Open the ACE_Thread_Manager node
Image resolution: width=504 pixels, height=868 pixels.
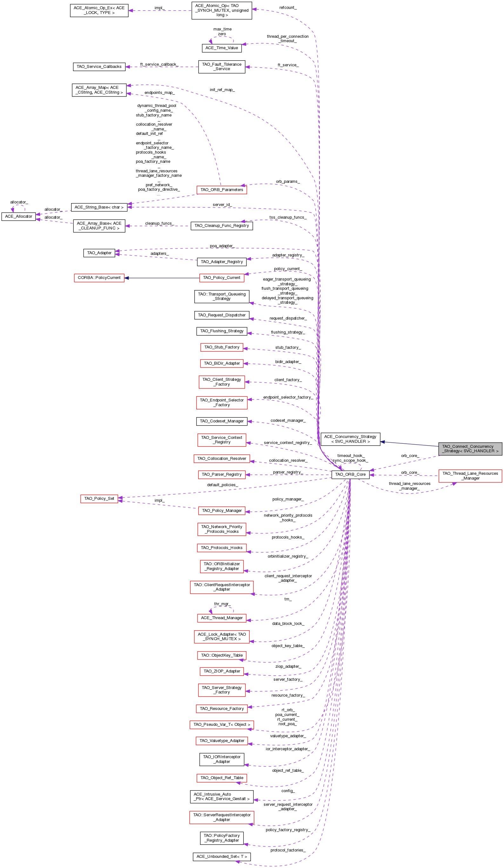[x=222, y=618]
